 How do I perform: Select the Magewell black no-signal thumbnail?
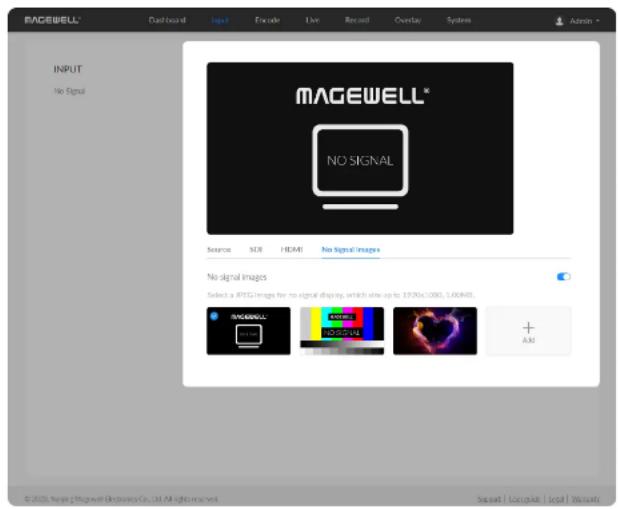[x=249, y=331]
